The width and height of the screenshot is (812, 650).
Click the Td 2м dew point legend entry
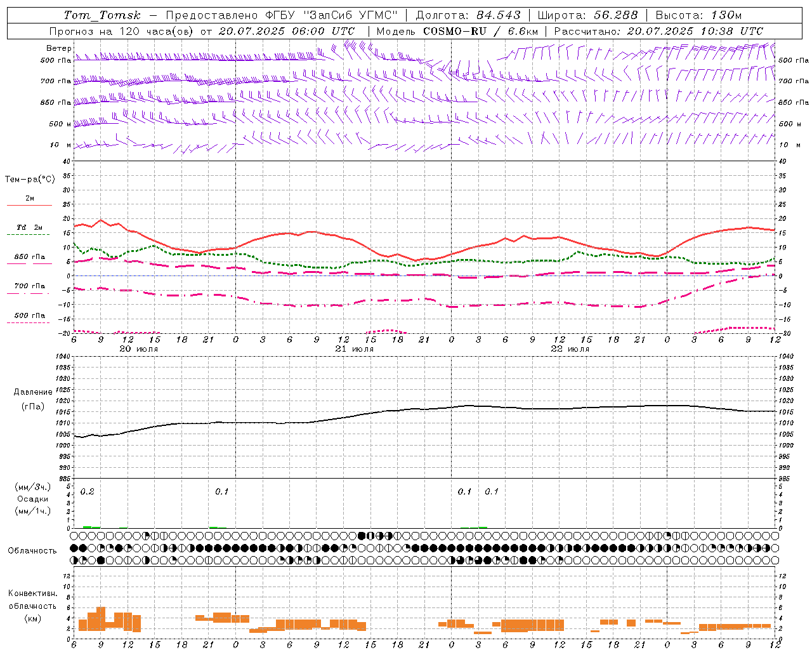30,227
